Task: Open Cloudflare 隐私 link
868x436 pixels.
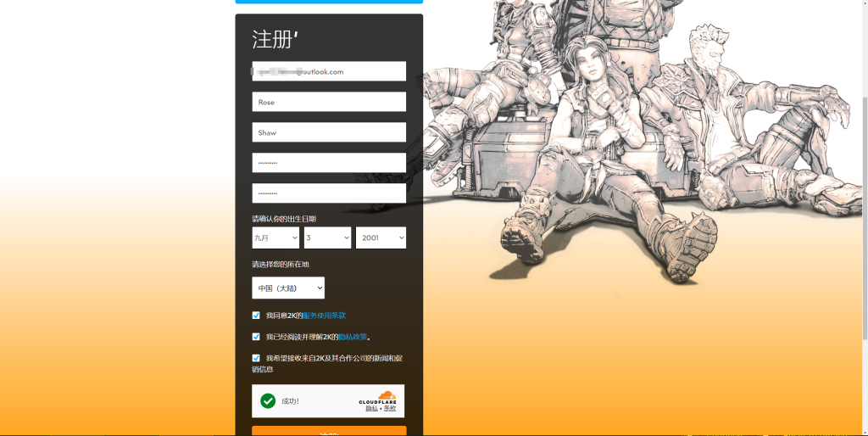Action: [371, 408]
